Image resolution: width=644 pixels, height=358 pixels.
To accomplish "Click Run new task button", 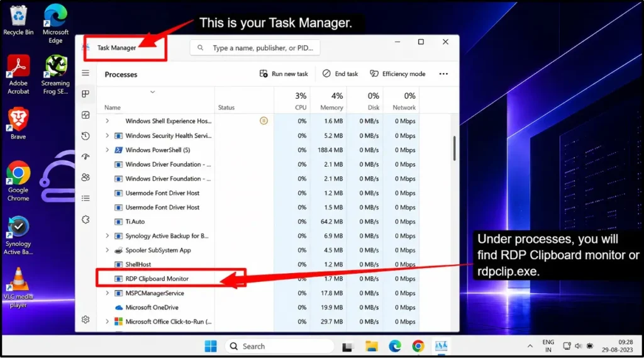I will coord(284,74).
